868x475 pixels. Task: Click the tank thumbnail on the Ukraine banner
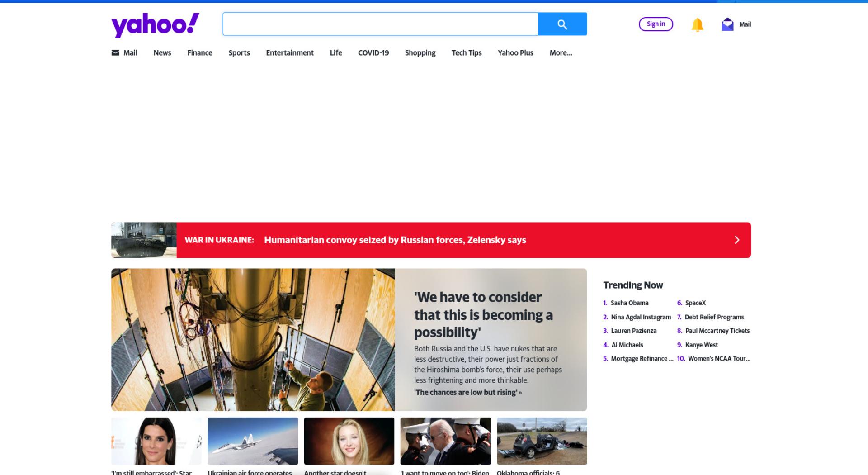(144, 240)
